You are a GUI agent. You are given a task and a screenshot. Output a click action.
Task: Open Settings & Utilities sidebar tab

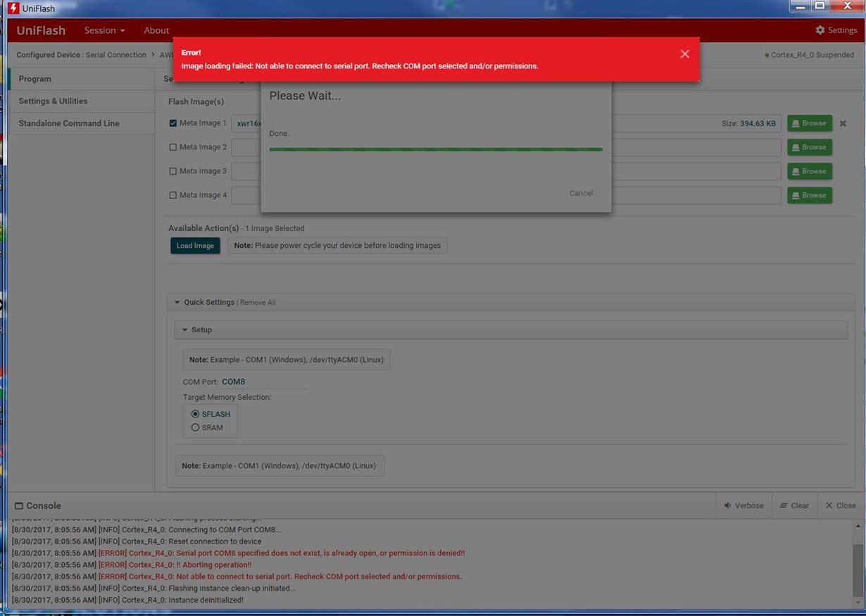point(82,101)
